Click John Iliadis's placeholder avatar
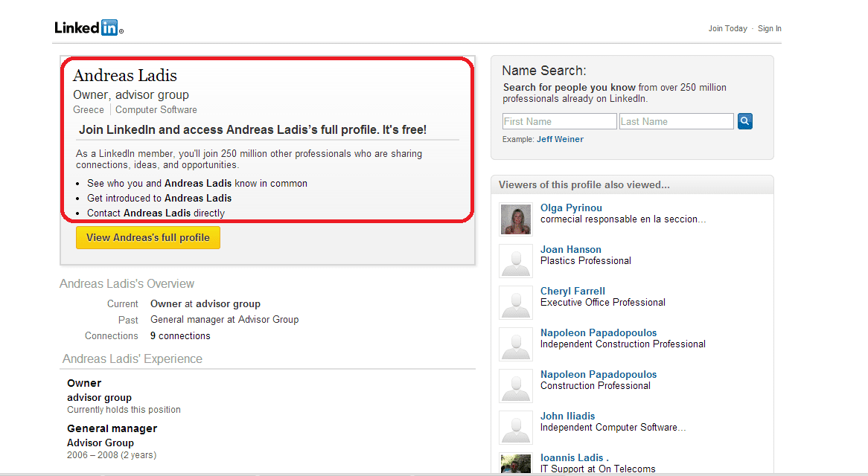Screen dimensions: 868x476 pos(515,428)
